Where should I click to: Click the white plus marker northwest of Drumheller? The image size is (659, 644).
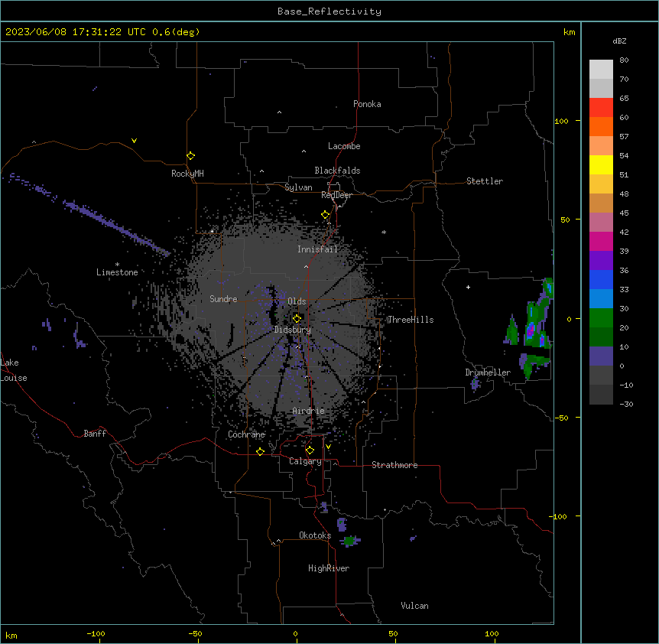click(x=468, y=287)
